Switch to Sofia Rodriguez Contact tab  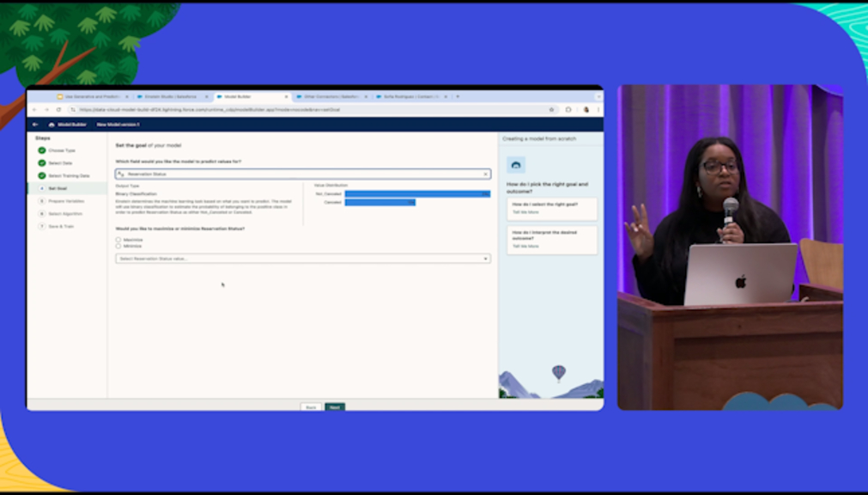point(411,96)
